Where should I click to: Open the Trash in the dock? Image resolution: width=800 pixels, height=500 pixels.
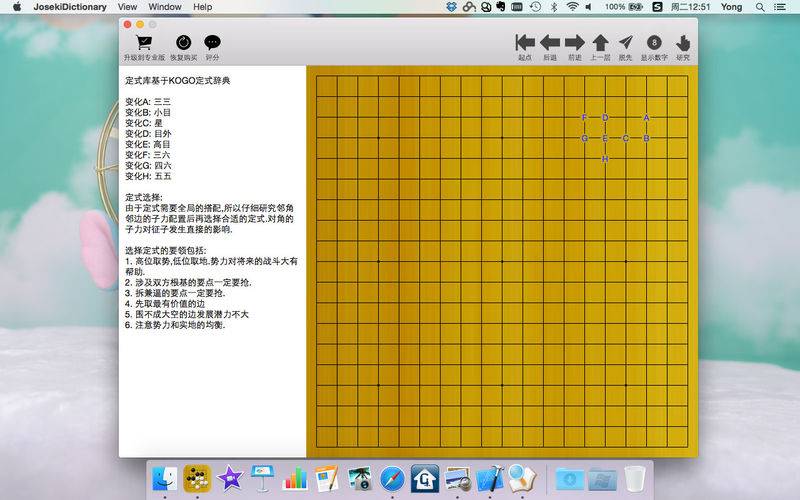[x=635, y=479]
